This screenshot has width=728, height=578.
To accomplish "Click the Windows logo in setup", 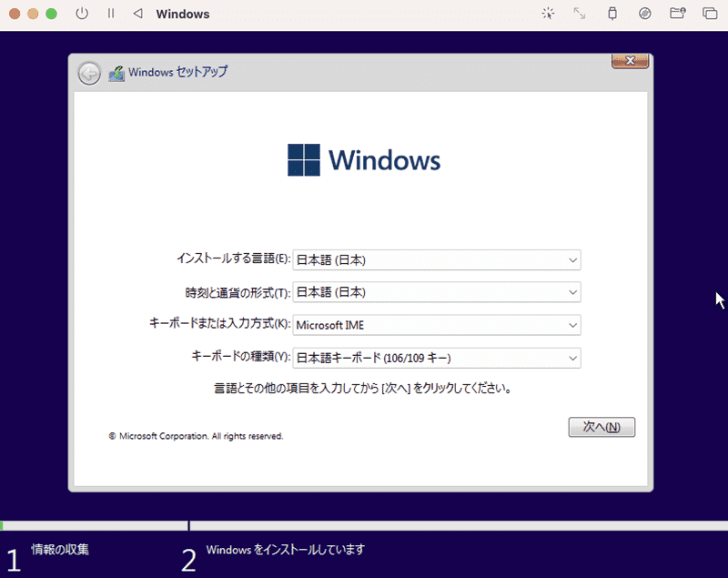I will [364, 160].
